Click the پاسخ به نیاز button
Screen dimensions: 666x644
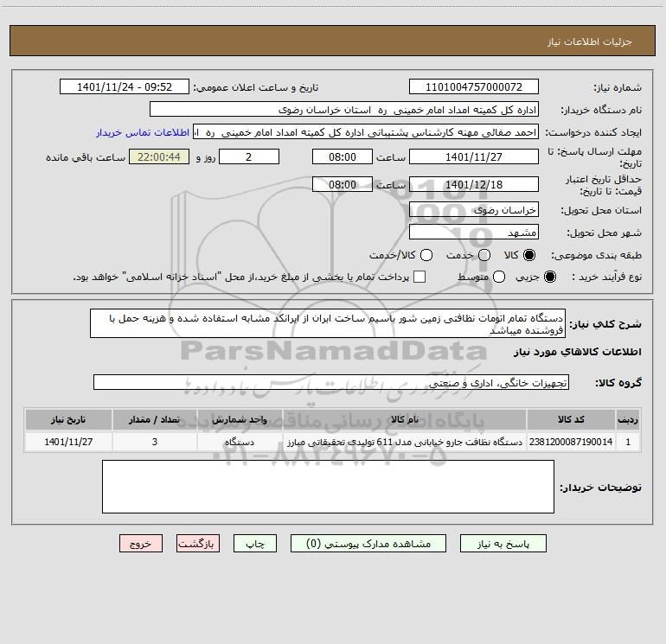point(503,544)
